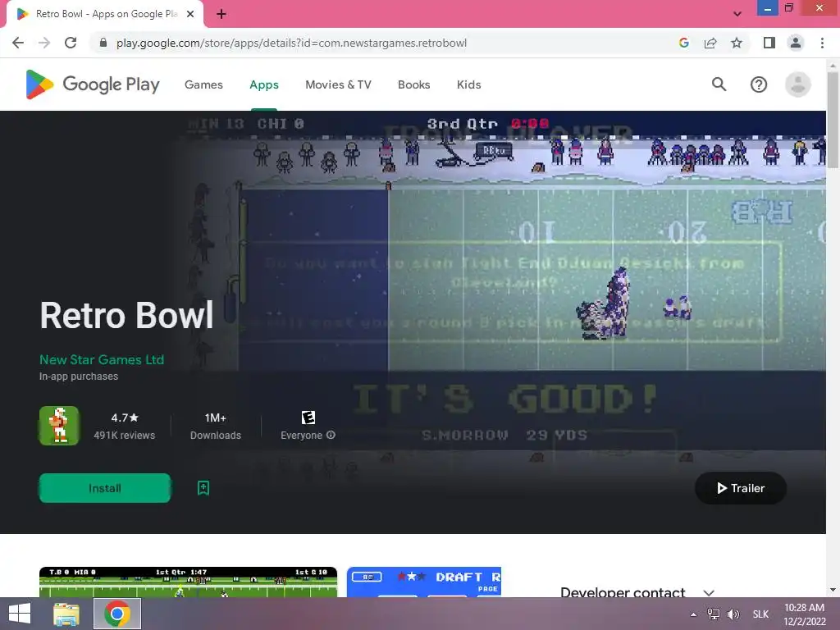The image size is (840, 630).
Task: Open a new browser tab
Action: click(221, 14)
